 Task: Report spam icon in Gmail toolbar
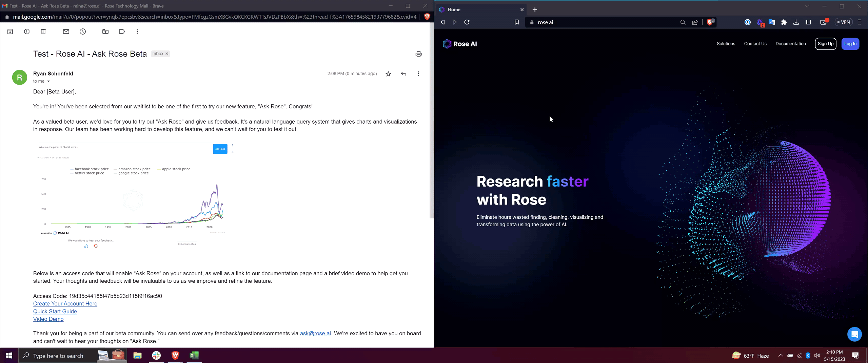[x=27, y=31]
